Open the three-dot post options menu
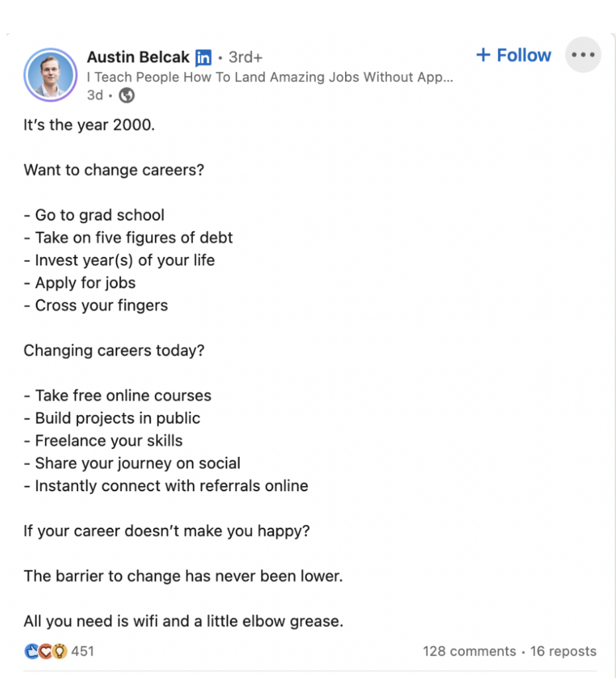The image size is (616, 678). pyautogui.click(x=583, y=55)
